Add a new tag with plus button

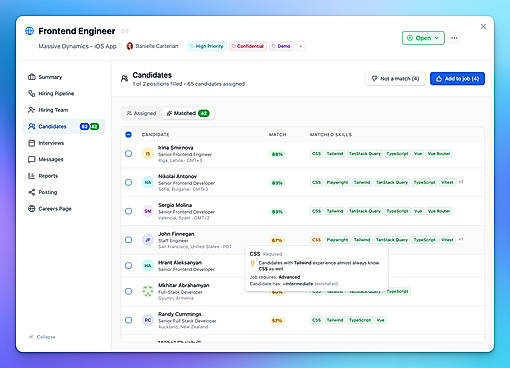coord(301,46)
